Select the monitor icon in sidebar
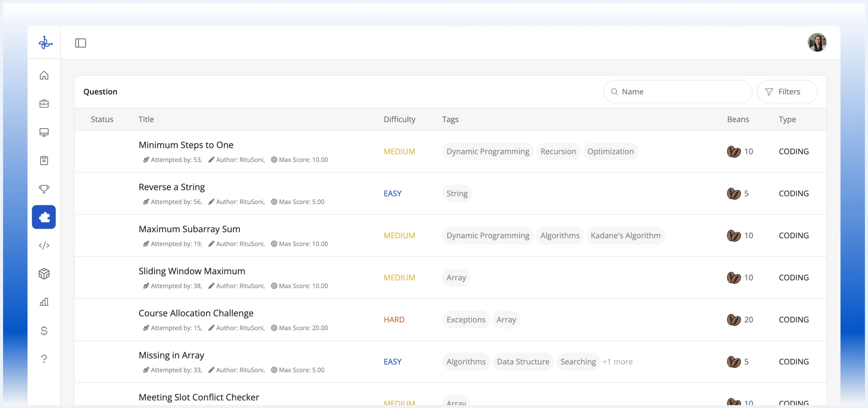 click(x=44, y=132)
